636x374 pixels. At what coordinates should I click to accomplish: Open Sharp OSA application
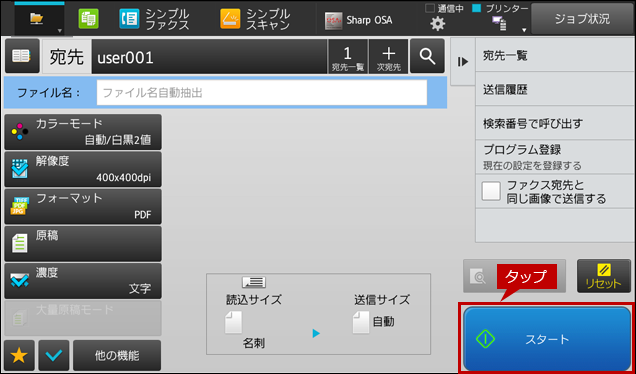click(x=359, y=20)
